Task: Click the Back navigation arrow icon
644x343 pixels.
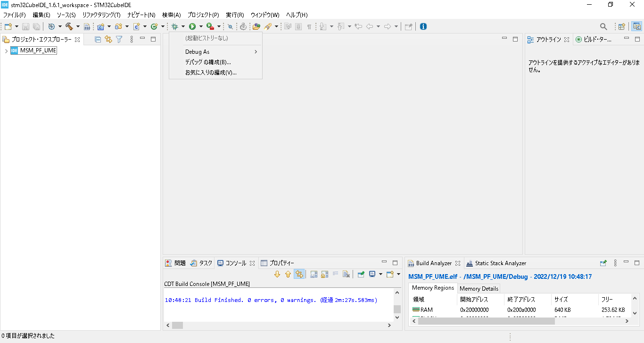Action: (x=370, y=26)
